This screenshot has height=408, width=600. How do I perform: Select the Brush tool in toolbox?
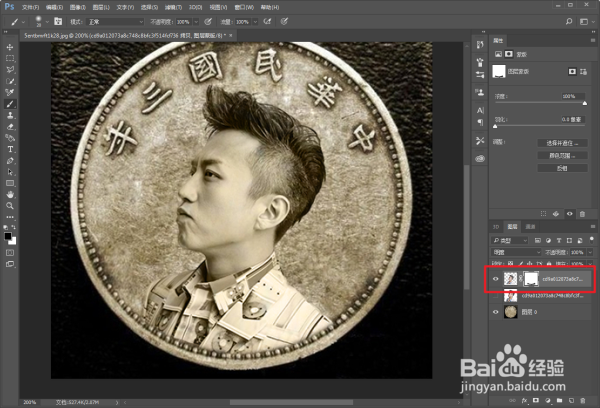(x=10, y=104)
